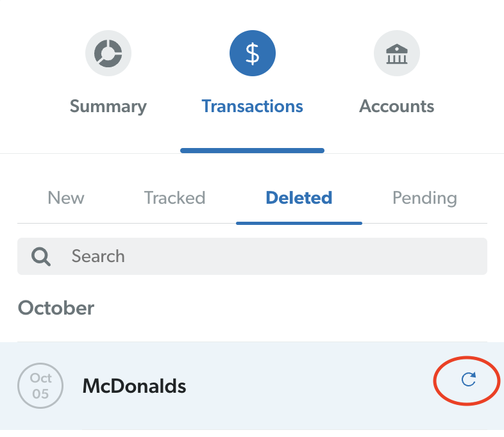This screenshot has height=437, width=504.
Task: Restore the deleted McDonalds transaction
Action: [x=469, y=380]
